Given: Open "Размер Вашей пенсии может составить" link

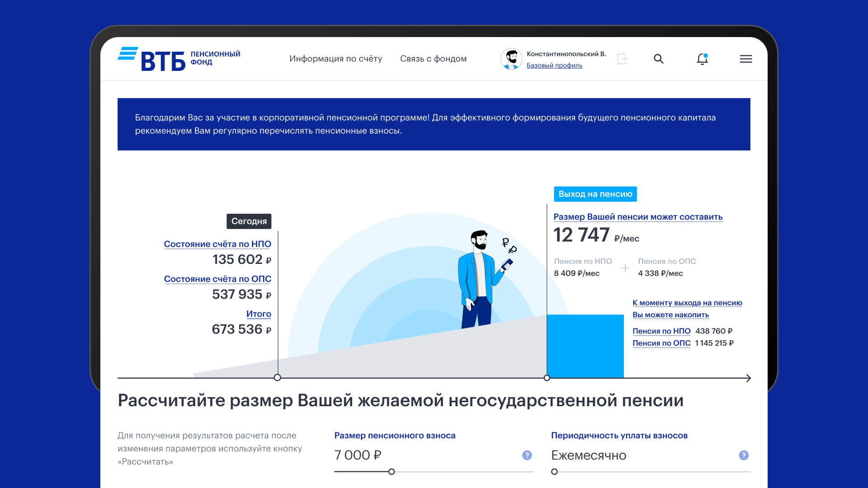Looking at the screenshot, I should (638, 217).
